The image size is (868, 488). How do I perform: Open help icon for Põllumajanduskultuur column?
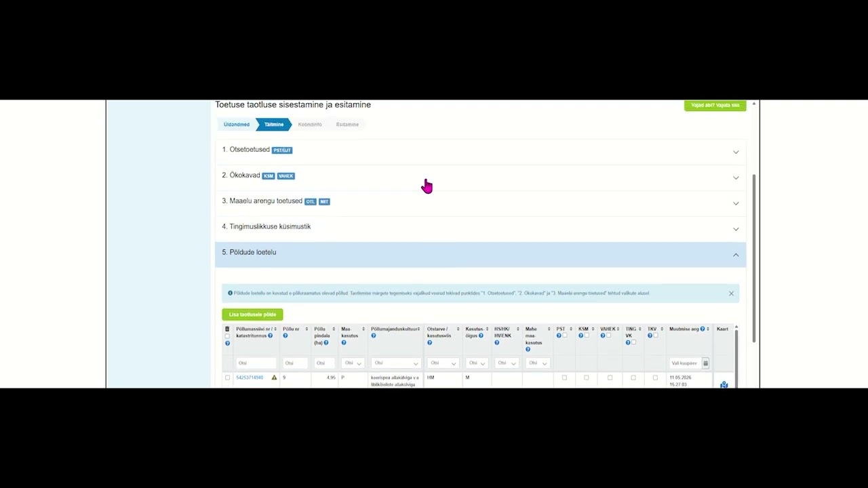point(374,335)
